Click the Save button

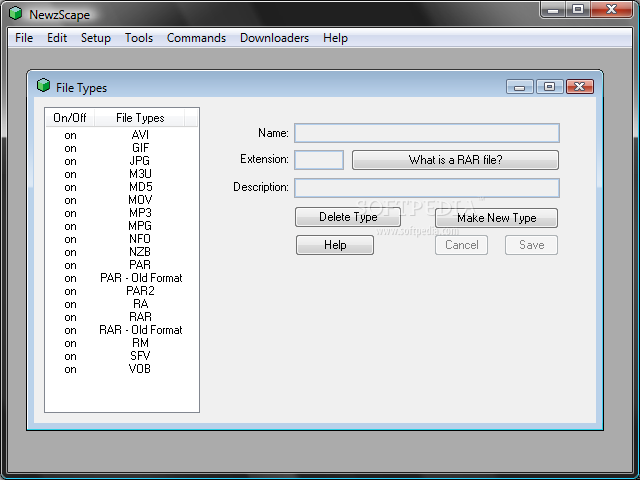(x=531, y=245)
